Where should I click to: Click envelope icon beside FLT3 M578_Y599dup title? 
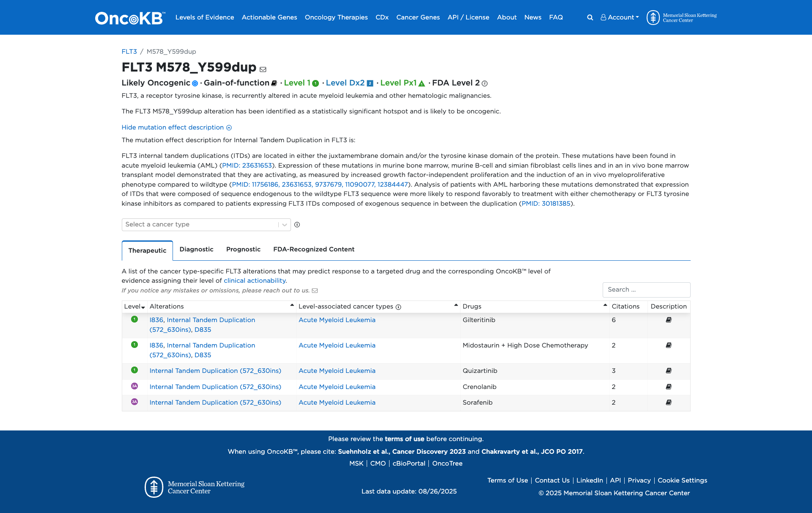pos(263,69)
